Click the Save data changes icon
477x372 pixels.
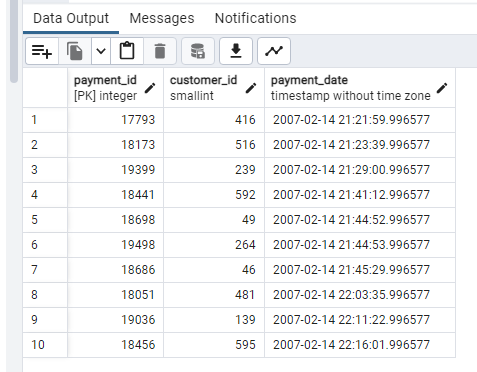coord(198,51)
